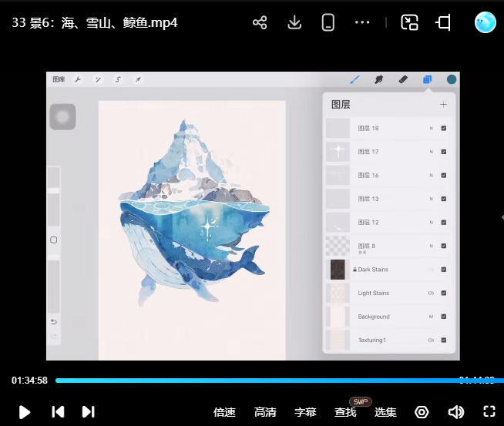
Task: Open the mobile phone viewing icon
Action: [x=328, y=22]
